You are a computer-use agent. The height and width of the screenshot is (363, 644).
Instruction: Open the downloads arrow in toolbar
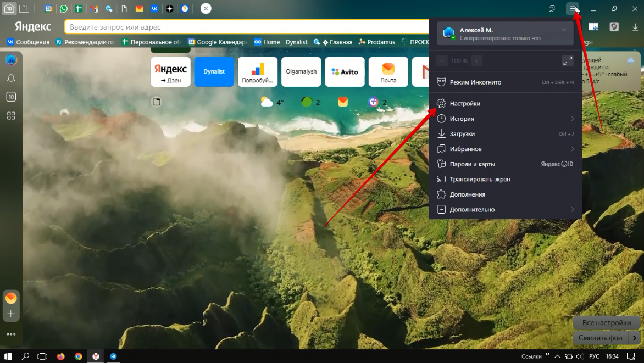coord(635,27)
